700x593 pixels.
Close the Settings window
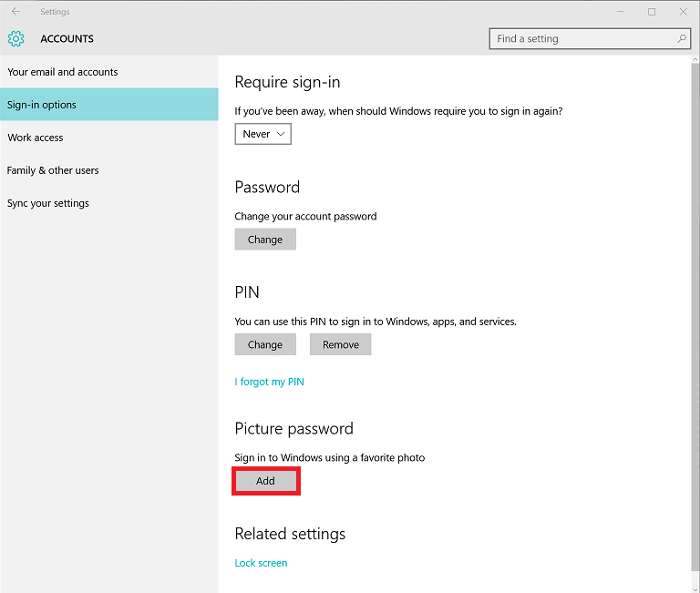point(683,12)
